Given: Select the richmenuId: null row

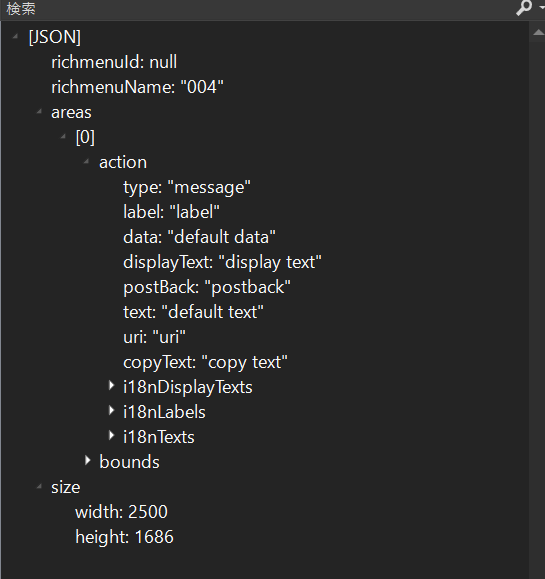Looking at the screenshot, I should [114, 62].
